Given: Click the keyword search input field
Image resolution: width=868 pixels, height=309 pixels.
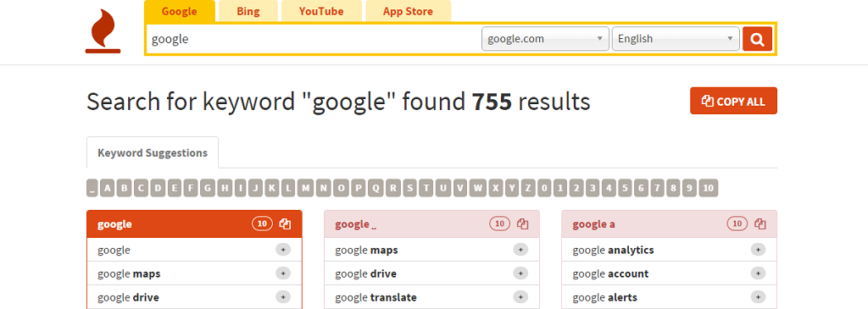Looking at the screenshot, I should point(314,39).
